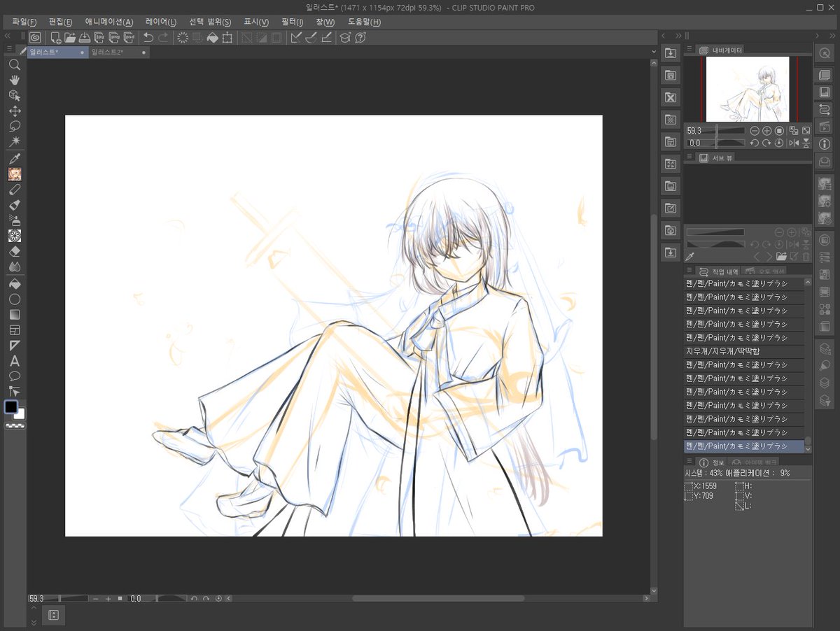Screen dimensions: 840x631
Task: Open Clip Studio launcher icon
Action: click(x=35, y=37)
